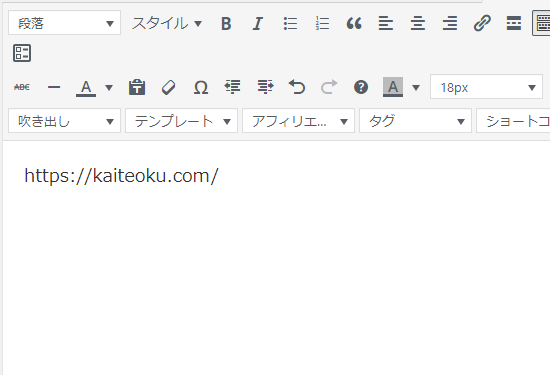Open the text color picker arrow

109,87
